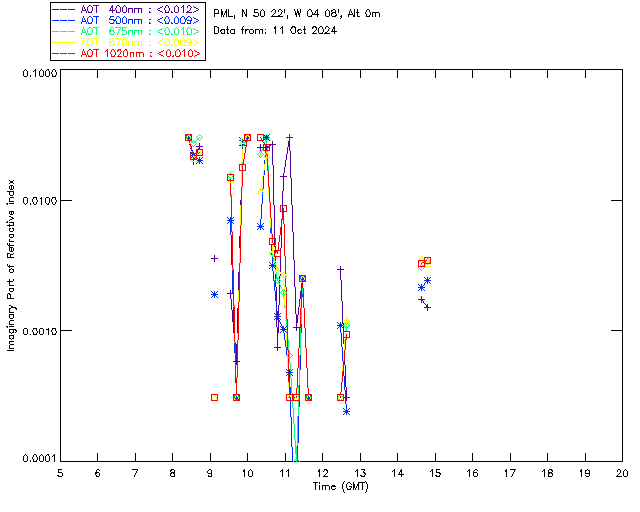Screen dimensions: 640x512
Task: Click the x-axis tick label 12
Action: 322,473
